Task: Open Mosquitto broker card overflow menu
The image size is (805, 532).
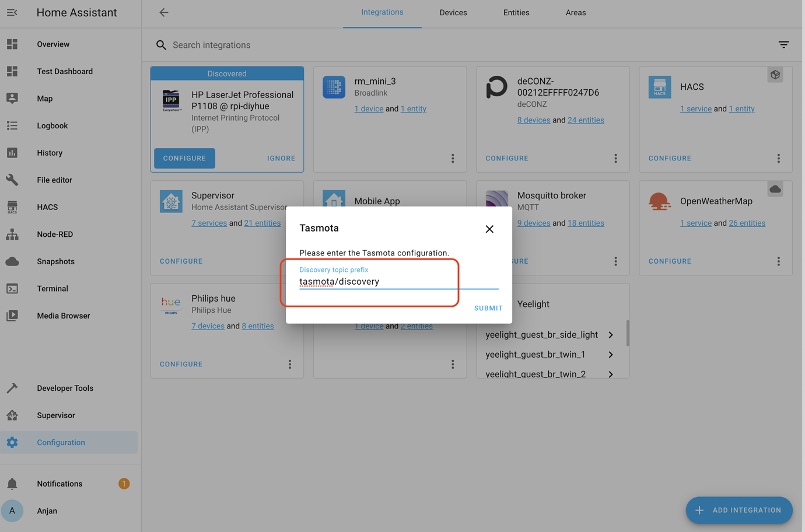Action: [x=615, y=261]
